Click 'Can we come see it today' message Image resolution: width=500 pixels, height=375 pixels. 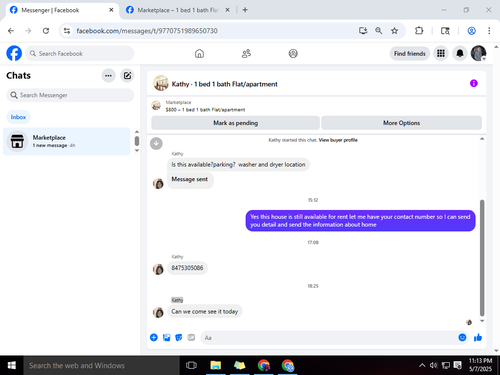[x=205, y=312]
